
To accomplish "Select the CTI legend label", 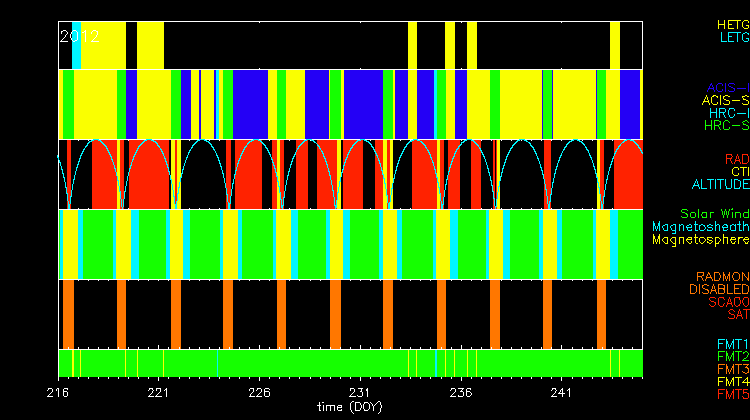I will [739, 172].
